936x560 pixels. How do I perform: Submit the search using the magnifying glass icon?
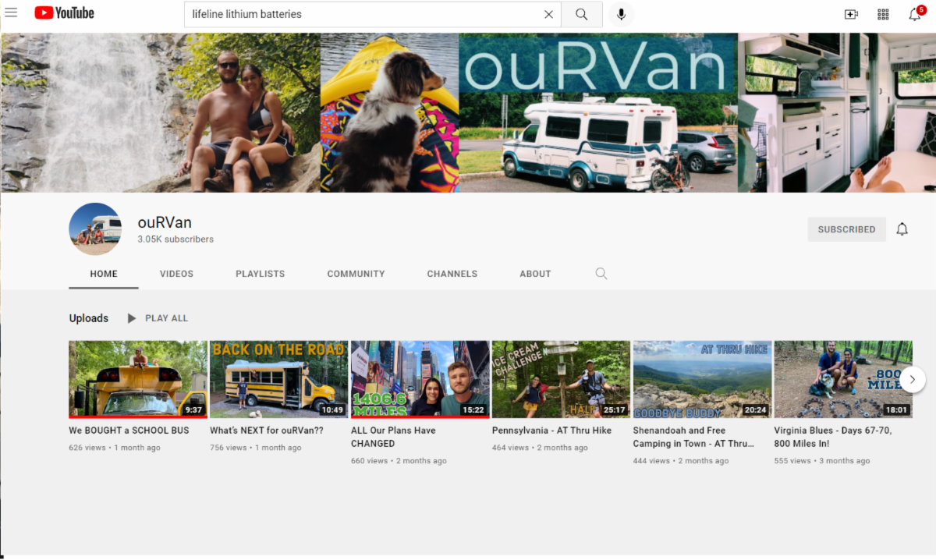(x=582, y=14)
